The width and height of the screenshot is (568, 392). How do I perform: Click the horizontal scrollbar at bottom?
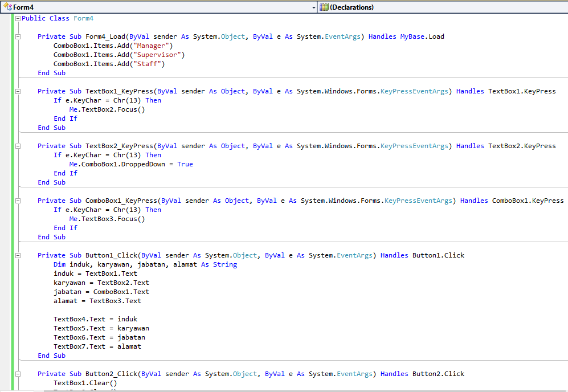(306, 391)
